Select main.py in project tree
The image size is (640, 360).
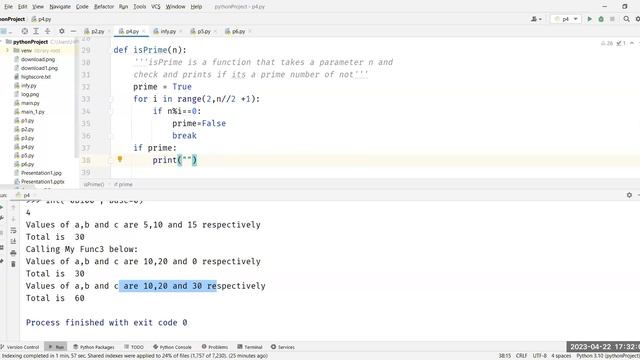point(30,103)
